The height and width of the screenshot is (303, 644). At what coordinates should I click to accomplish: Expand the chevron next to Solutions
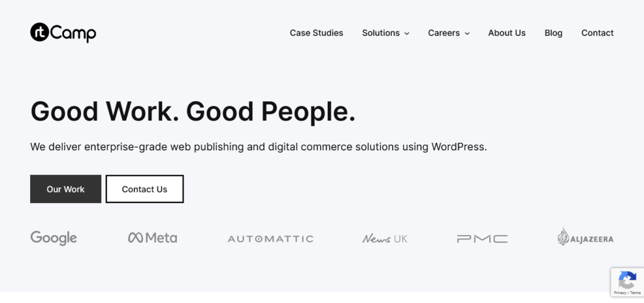tap(407, 33)
